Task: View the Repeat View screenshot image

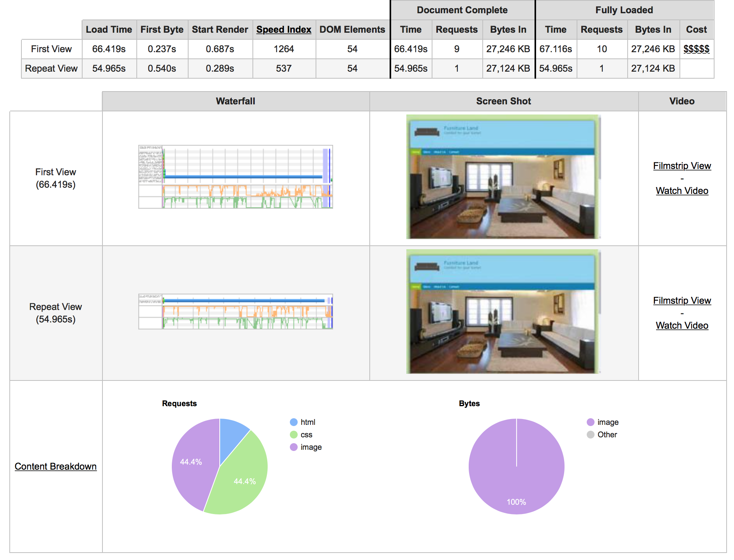Action: pyautogui.click(x=503, y=312)
